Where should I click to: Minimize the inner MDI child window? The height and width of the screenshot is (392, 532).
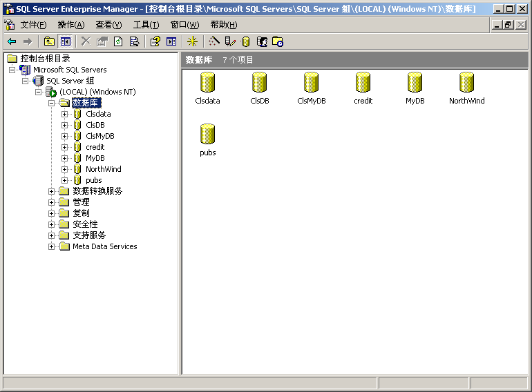[x=497, y=24]
